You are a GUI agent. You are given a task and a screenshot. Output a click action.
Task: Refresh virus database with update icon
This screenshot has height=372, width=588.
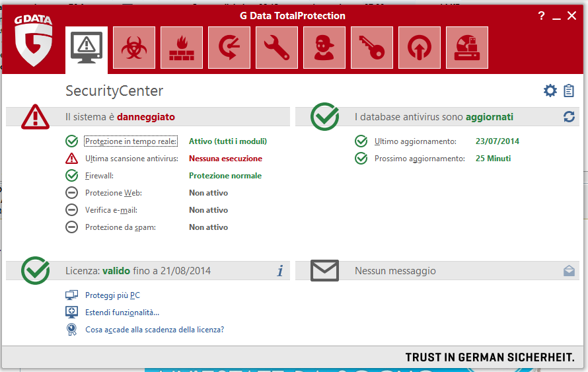pyautogui.click(x=569, y=117)
